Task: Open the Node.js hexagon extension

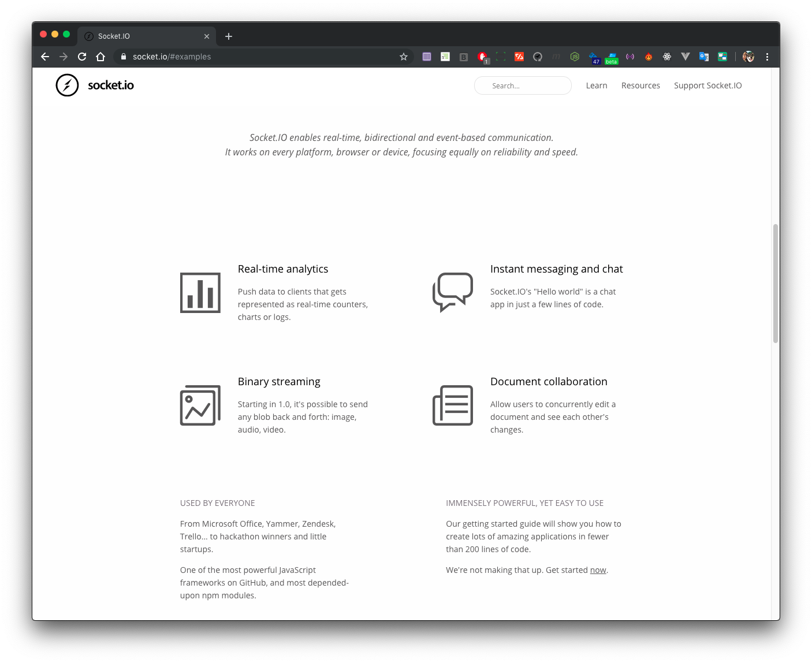Action: click(x=575, y=57)
